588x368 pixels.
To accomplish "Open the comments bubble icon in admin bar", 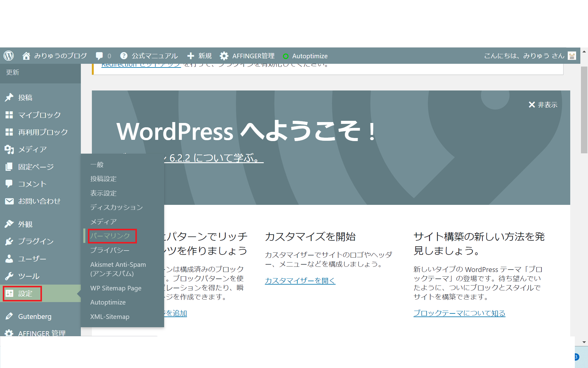I will pyautogui.click(x=99, y=56).
